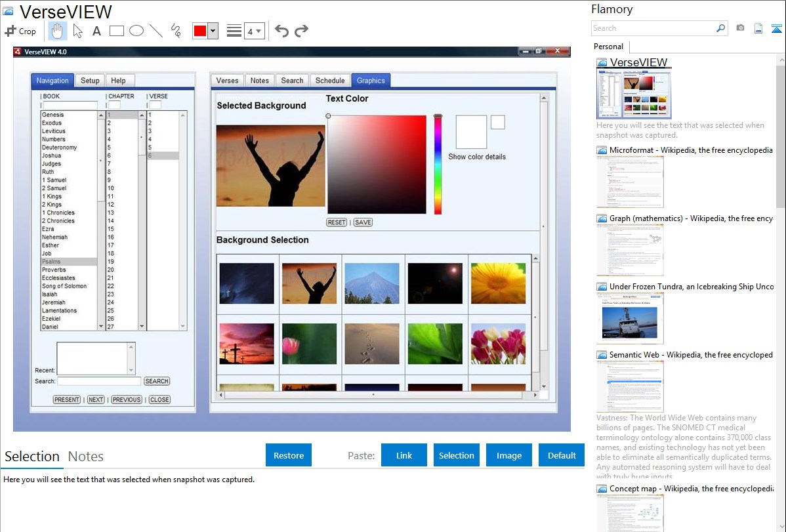Open the Personal tab in Flamory
Screen dimensions: 786x532
[x=608, y=47]
